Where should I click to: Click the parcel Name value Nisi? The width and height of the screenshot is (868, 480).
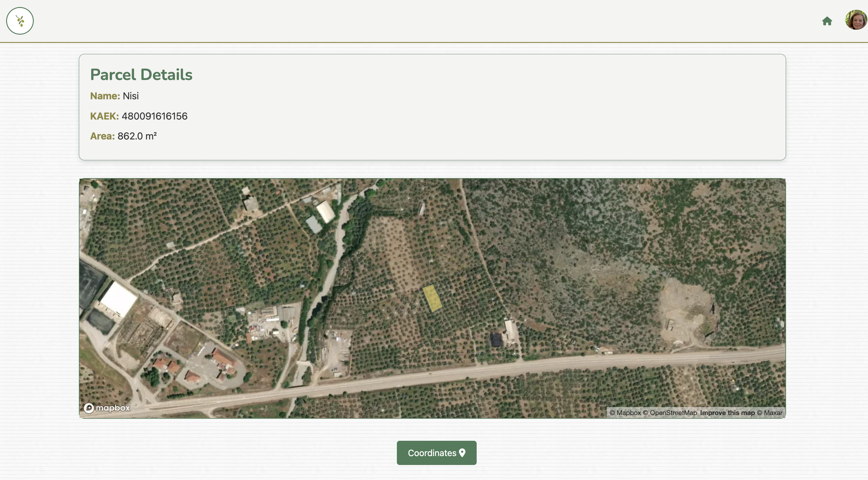pyautogui.click(x=131, y=96)
